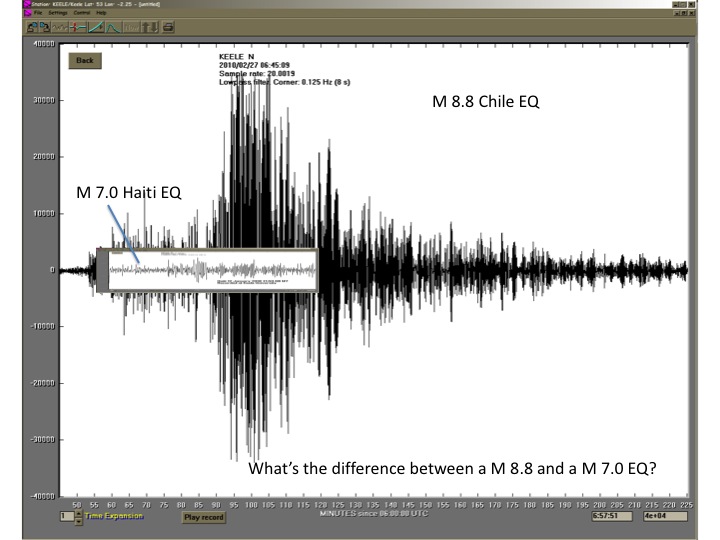The image size is (720, 540).
Task: Click the up/down arrows toolbar icon
Action: pos(150,28)
